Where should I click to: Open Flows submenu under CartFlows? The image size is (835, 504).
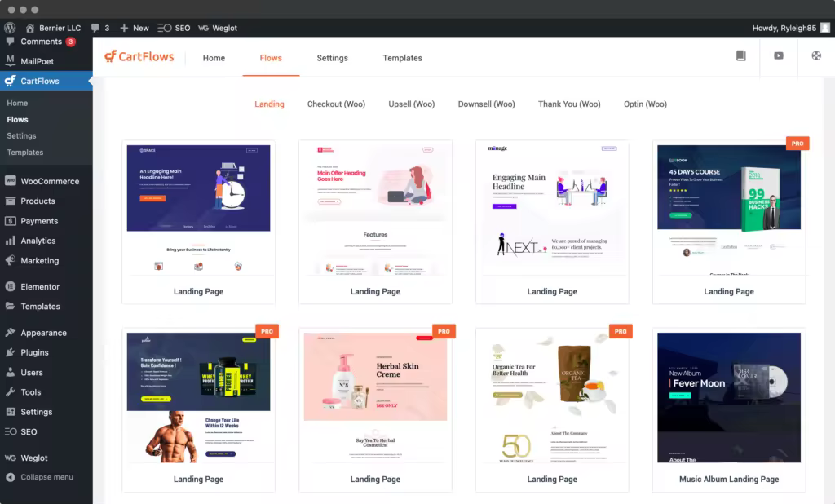[x=18, y=119]
